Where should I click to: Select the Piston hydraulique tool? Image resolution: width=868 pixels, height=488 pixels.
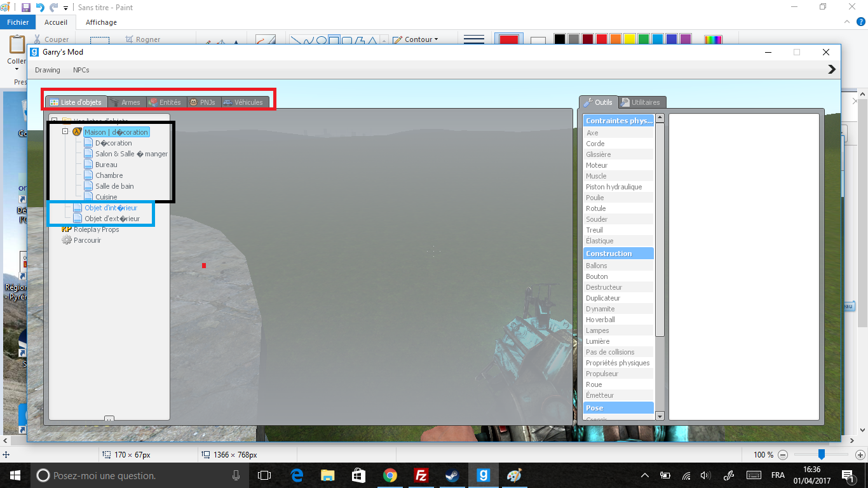click(x=618, y=187)
